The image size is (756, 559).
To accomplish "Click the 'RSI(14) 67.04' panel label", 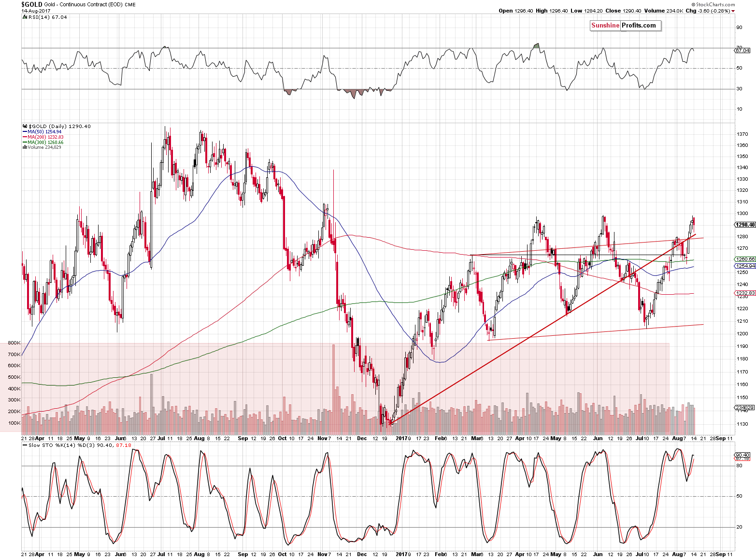I will (x=47, y=17).
